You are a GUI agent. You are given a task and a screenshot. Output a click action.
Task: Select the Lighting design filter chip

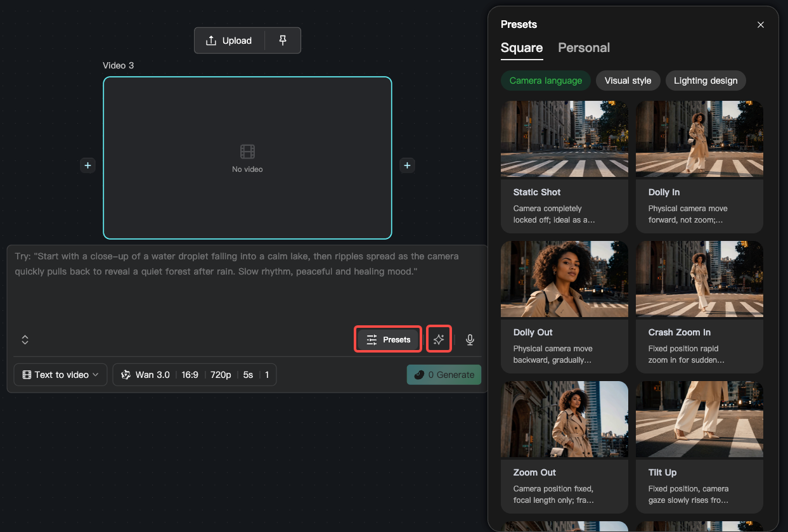click(706, 81)
